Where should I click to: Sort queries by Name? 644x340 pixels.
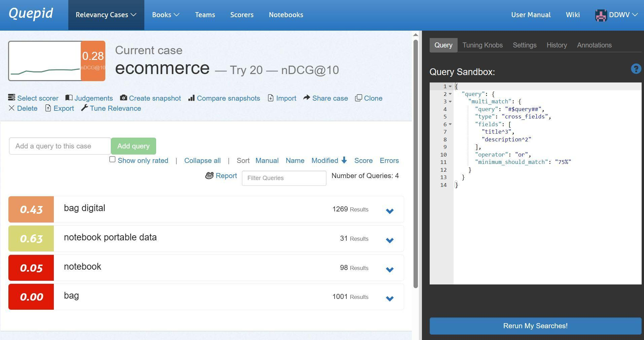coord(295,161)
